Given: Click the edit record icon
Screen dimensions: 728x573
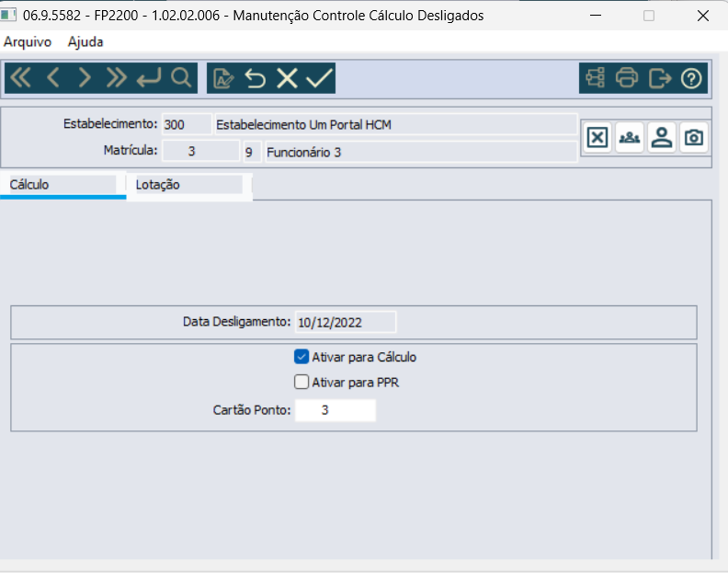Looking at the screenshot, I should (223, 78).
